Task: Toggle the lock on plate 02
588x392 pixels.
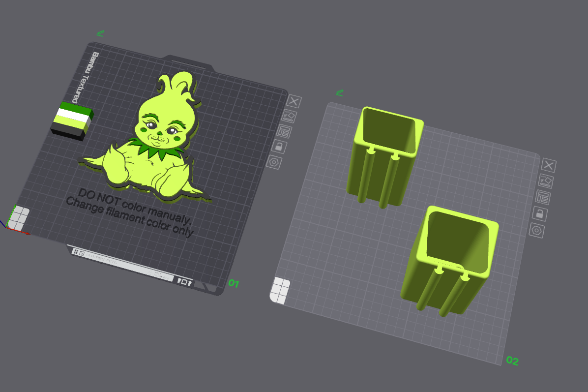Action: point(539,213)
